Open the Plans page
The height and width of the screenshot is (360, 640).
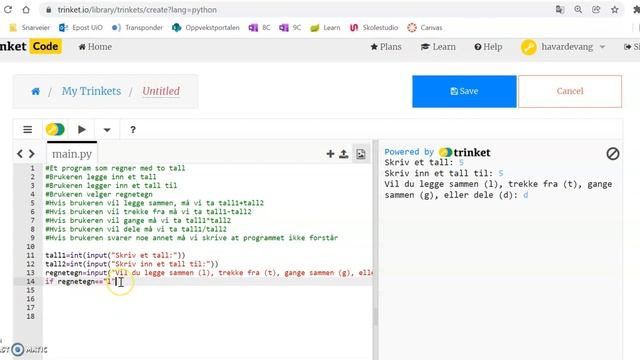[386, 47]
